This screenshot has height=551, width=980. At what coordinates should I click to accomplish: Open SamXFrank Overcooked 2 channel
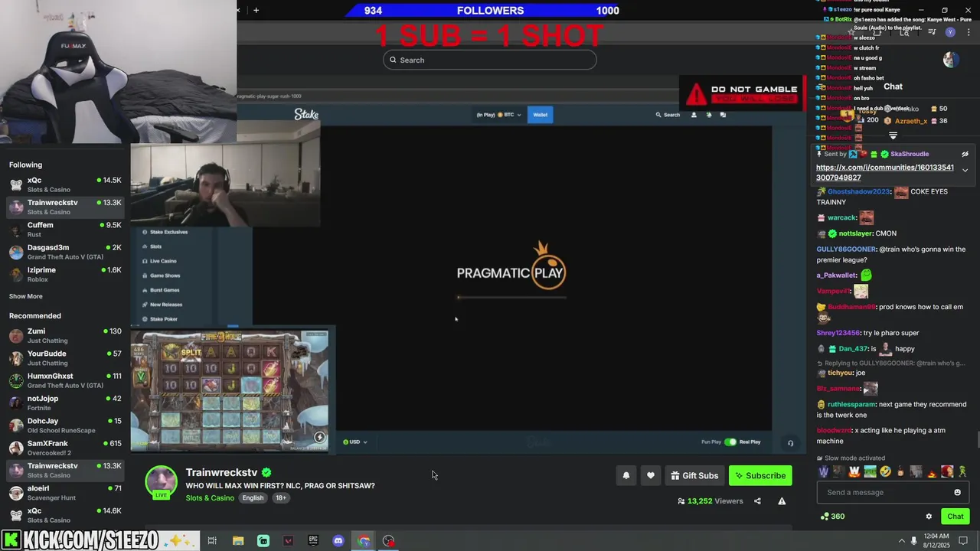tap(64, 448)
